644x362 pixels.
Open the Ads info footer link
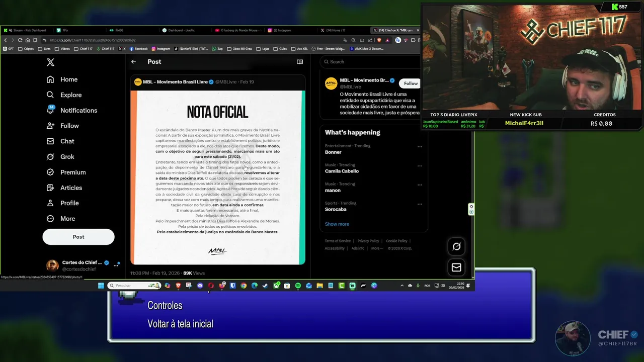point(358,248)
